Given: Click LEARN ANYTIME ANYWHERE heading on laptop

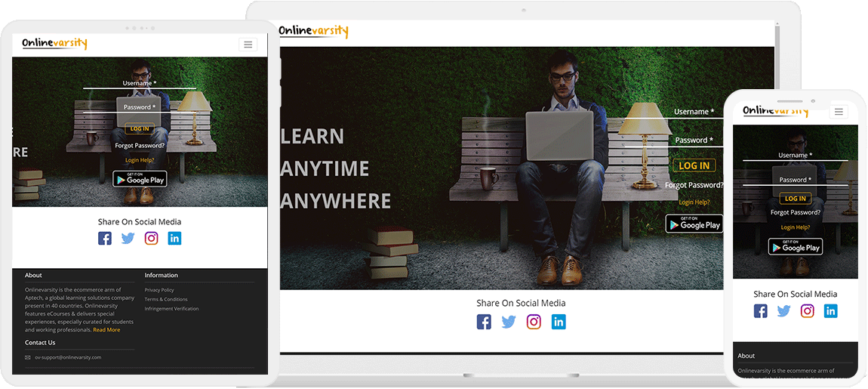Looking at the screenshot, I should tap(335, 168).
